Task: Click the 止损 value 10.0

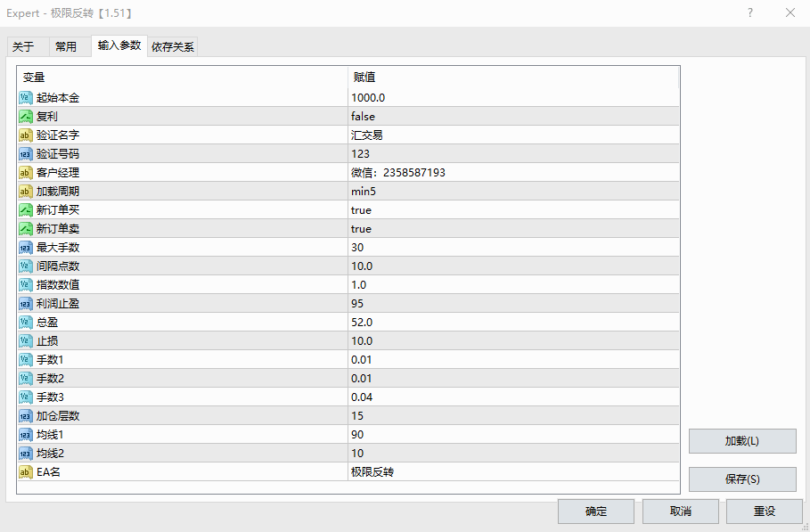Action: pyautogui.click(x=362, y=341)
